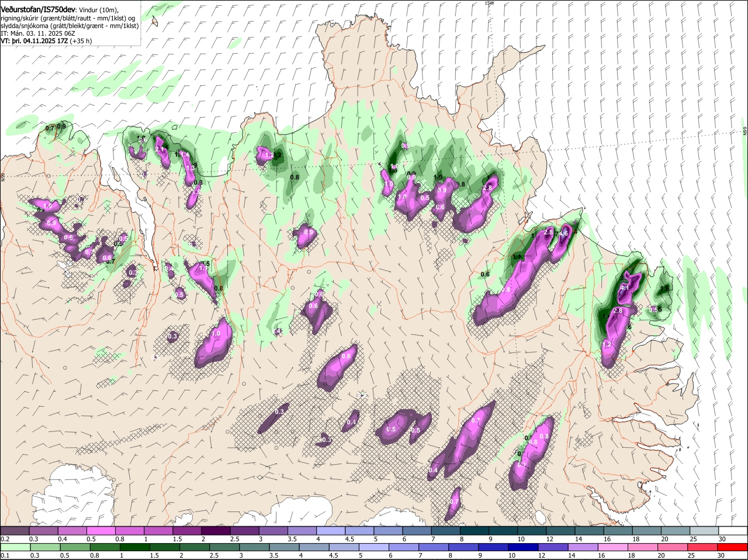Click the valid time 'VT: þri. 04.11.2025 17Z'

tap(34, 42)
